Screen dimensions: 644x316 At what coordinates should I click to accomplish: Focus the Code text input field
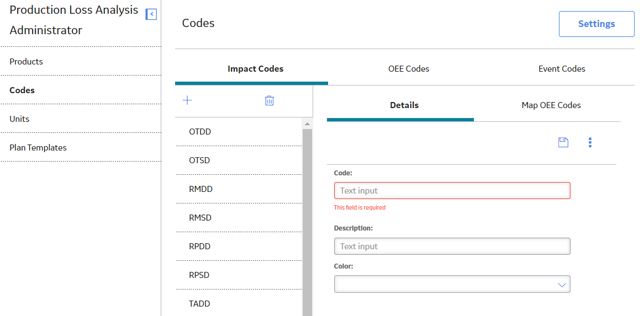452,191
